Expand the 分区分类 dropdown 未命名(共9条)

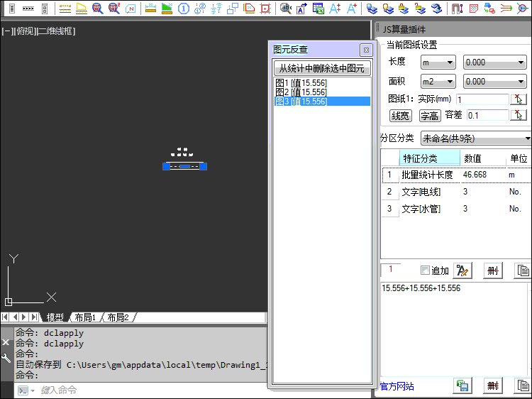click(476, 138)
